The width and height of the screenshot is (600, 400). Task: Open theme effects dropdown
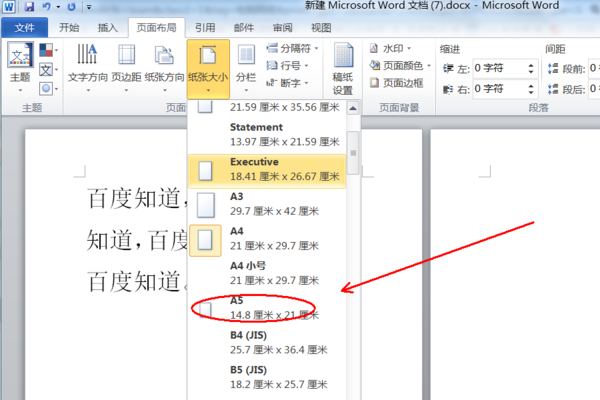tap(49, 89)
